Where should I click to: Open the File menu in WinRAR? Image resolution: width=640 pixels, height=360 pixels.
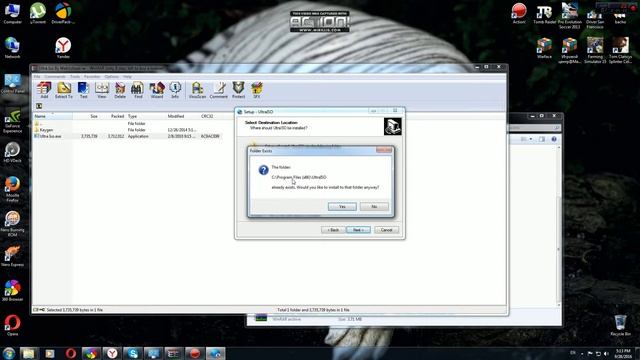click(x=37, y=77)
